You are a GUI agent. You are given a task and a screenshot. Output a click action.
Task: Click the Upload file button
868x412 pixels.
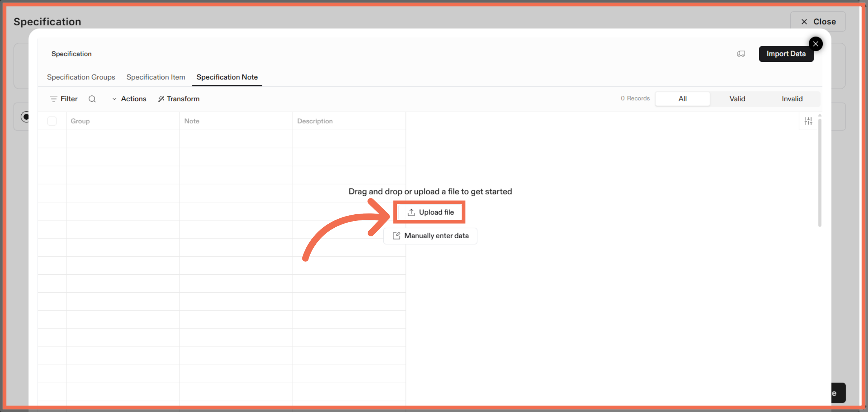pyautogui.click(x=429, y=212)
